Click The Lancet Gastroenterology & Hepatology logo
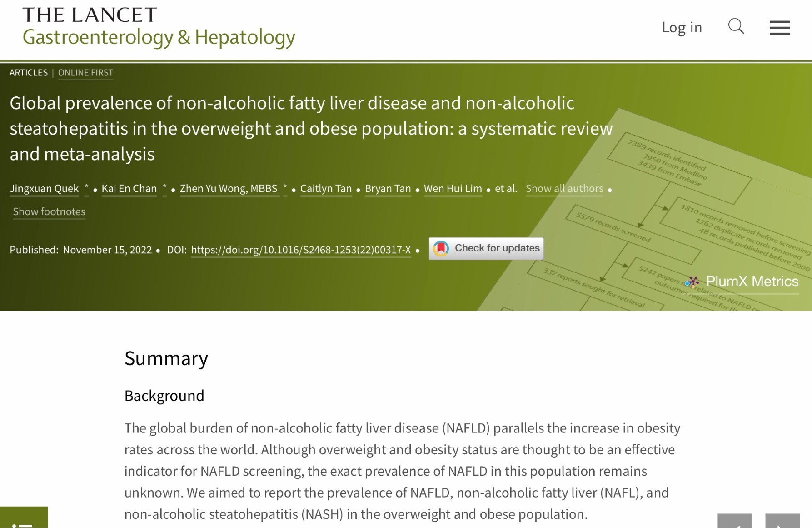 click(159, 27)
